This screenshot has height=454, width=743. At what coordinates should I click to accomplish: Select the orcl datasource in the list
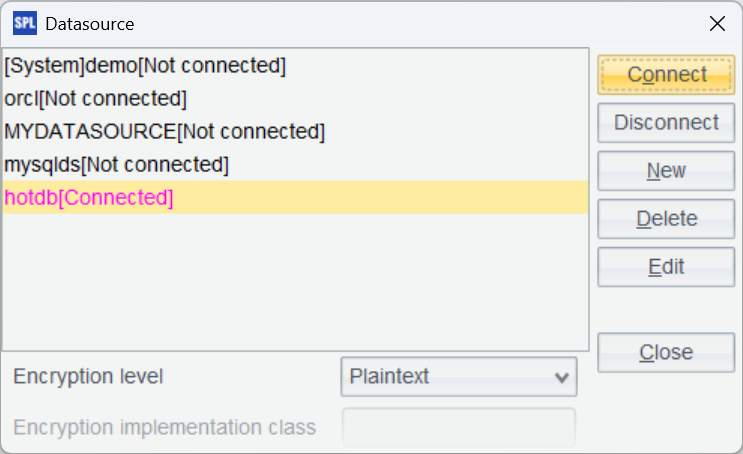(96, 99)
